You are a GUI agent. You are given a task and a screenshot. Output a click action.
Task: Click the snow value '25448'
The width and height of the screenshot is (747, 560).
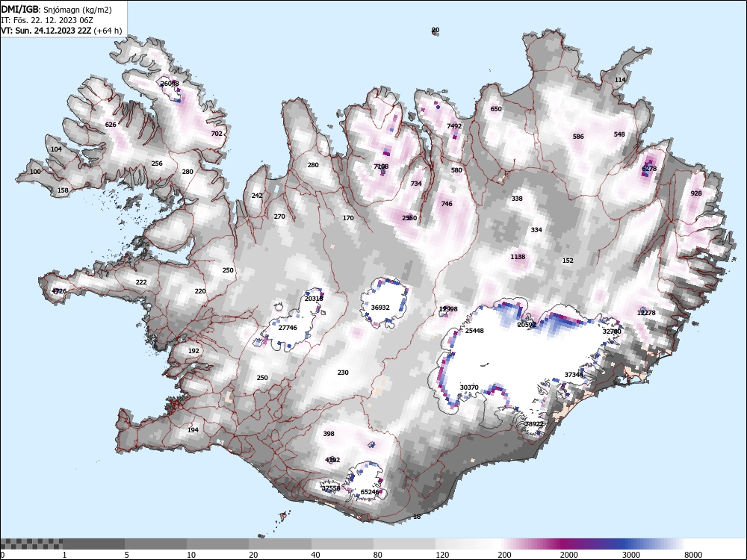pos(474,331)
